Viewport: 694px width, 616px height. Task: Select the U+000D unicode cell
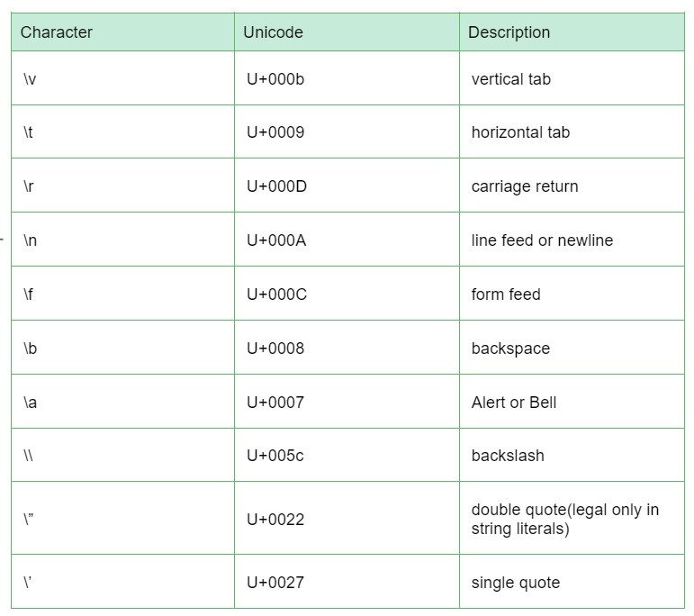[x=347, y=186]
